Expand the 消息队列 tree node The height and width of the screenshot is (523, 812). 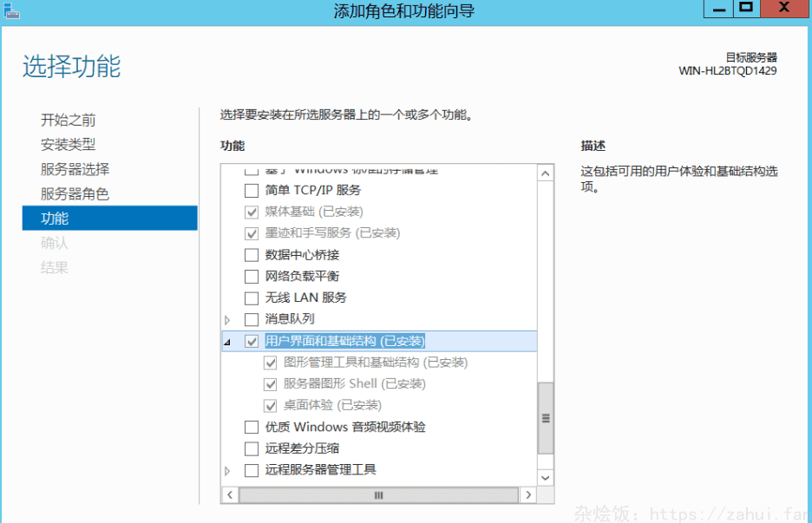[x=227, y=320]
